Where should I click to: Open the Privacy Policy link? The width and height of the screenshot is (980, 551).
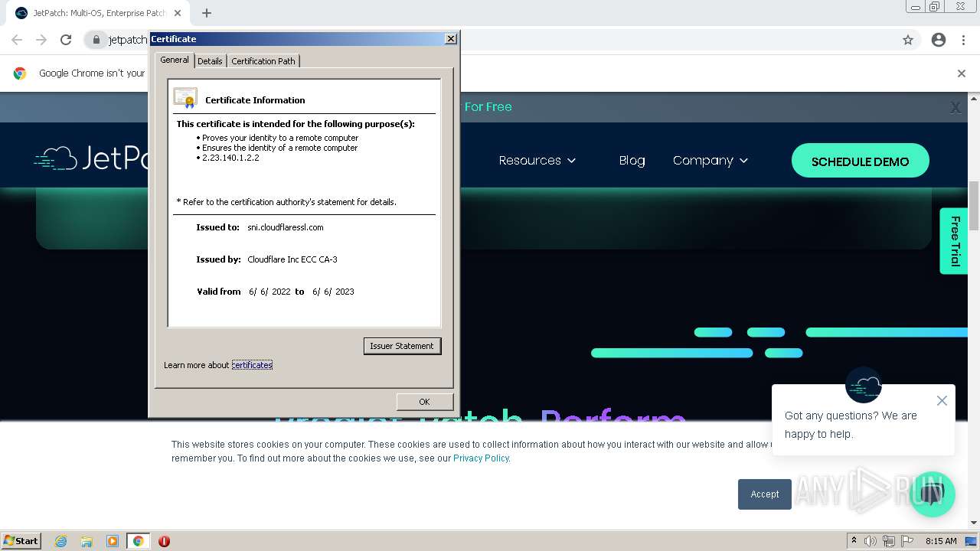481,458
